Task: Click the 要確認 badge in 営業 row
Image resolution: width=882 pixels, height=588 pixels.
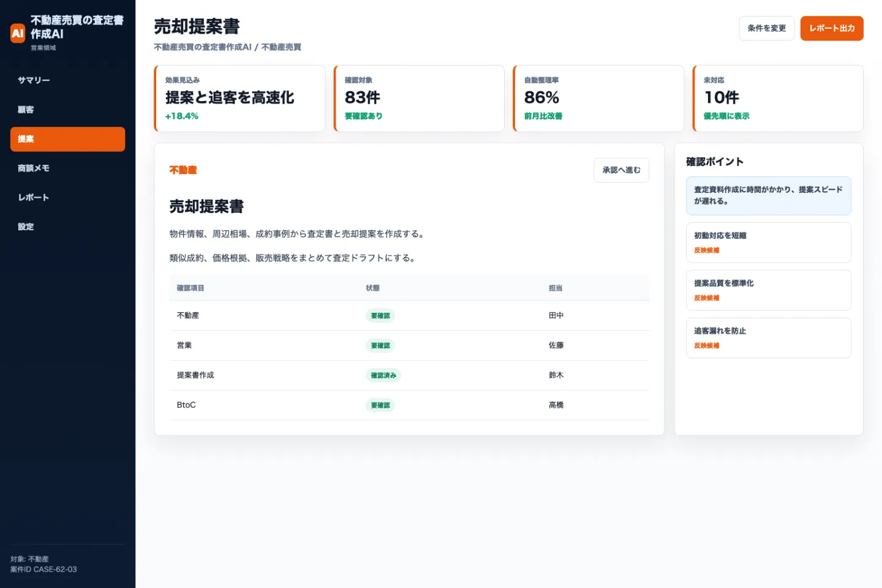Action: pos(380,345)
